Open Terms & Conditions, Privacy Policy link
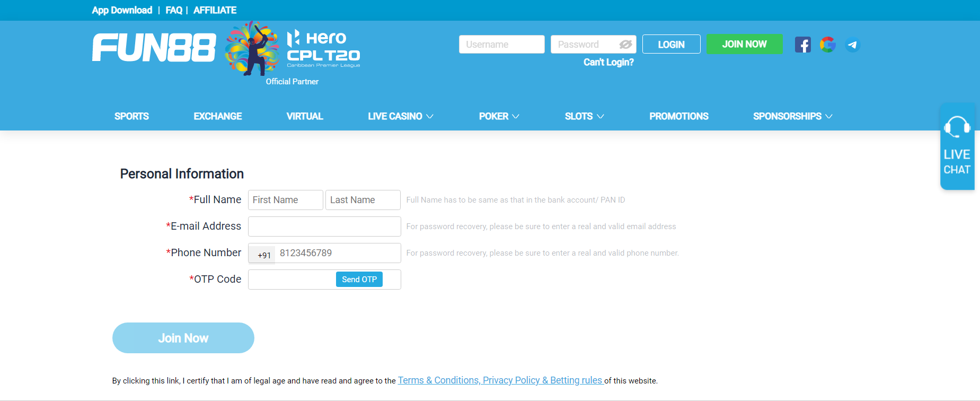Viewport: 980px width, 401px height. point(500,380)
